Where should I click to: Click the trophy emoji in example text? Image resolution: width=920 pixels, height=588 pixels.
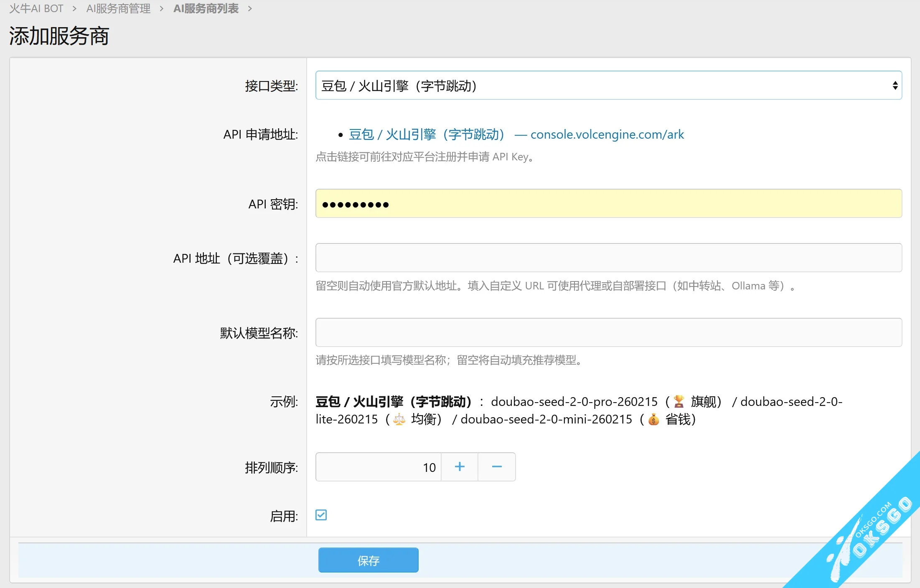pos(679,402)
